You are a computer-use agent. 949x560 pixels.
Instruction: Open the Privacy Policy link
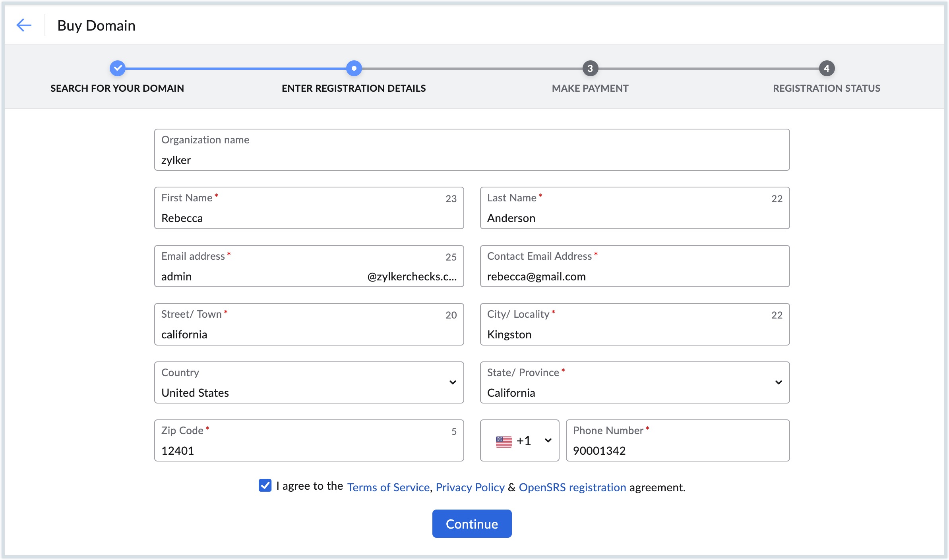click(x=470, y=487)
